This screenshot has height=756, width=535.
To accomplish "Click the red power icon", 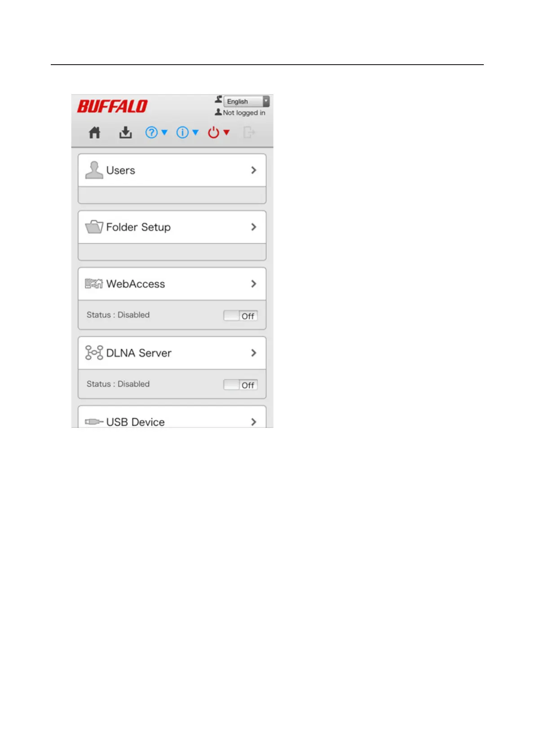I will (x=213, y=132).
